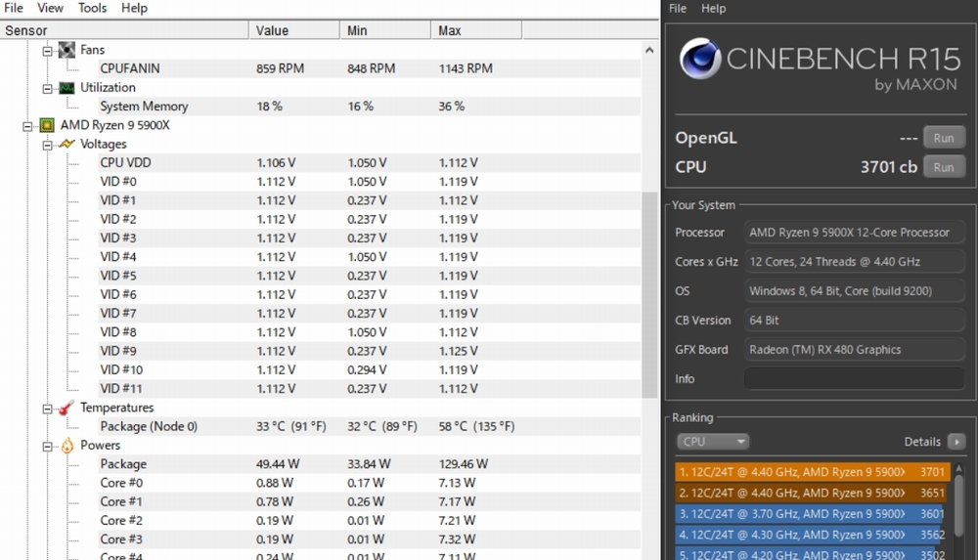Collapse the Voltages tree section
Viewport: 978px width, 560px height.
(x=47, y=145)
